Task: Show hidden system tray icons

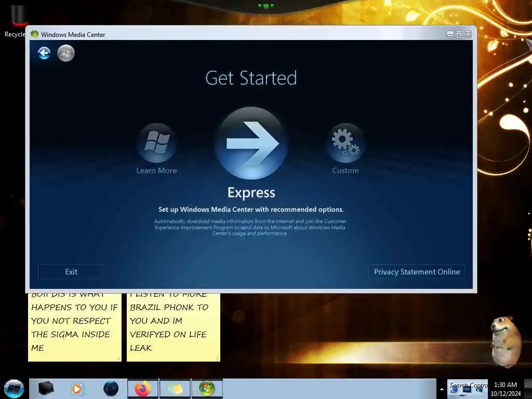Action: pyautogui.click(x=442, y=389)
